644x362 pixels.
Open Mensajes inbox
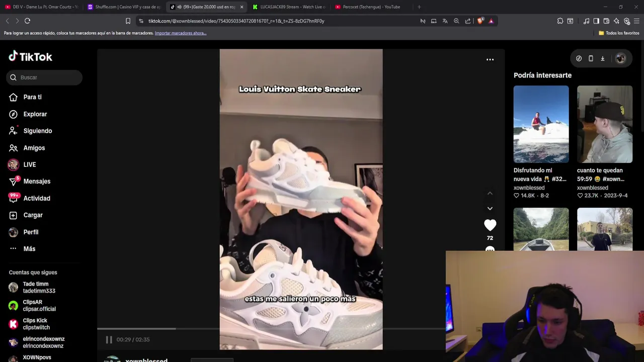point(29,181)
